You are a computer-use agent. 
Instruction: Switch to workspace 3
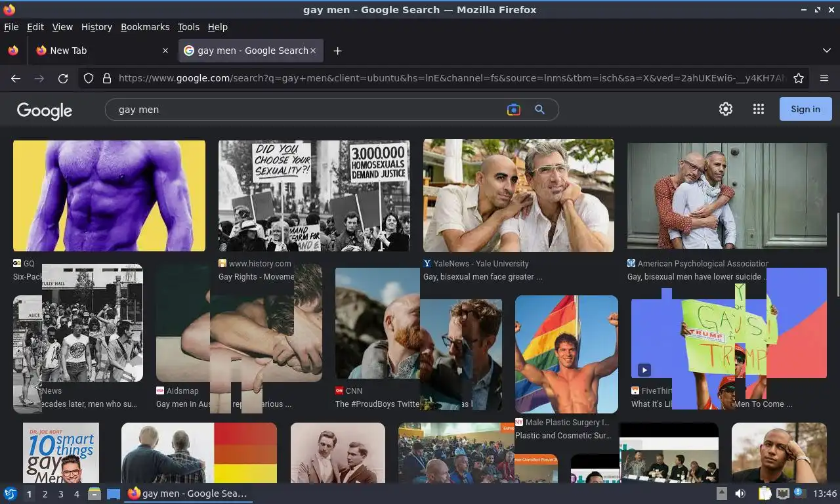coord(60,494)
